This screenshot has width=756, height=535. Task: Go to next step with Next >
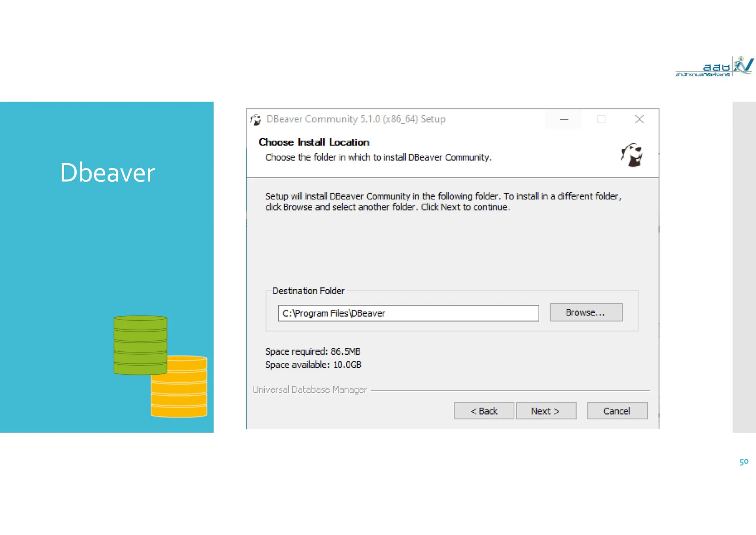pyautogui.click(x=546, y=411)
